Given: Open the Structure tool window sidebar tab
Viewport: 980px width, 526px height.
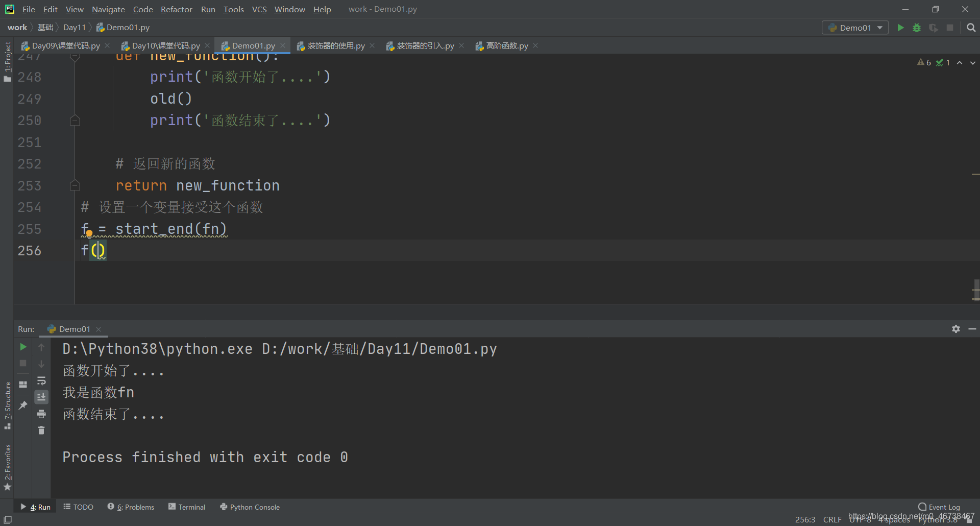Looking at the screenshot, I should (x=7, y=405).
